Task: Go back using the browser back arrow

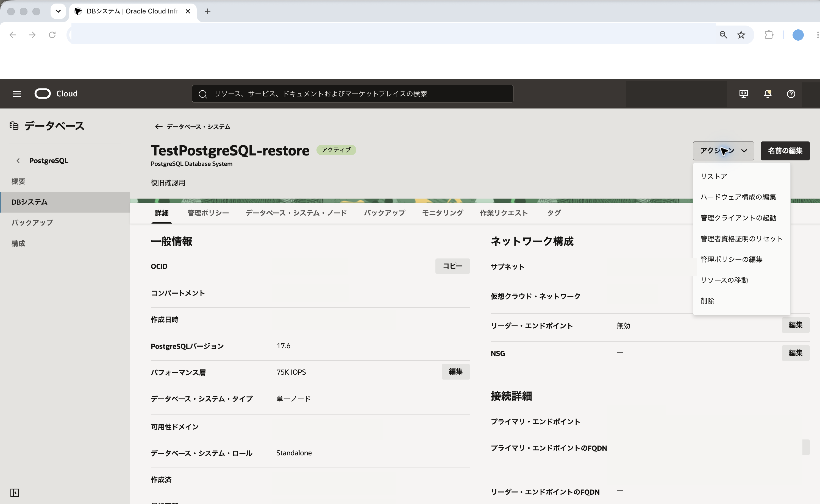Action: pyautogui.click(x=13, y=35)
